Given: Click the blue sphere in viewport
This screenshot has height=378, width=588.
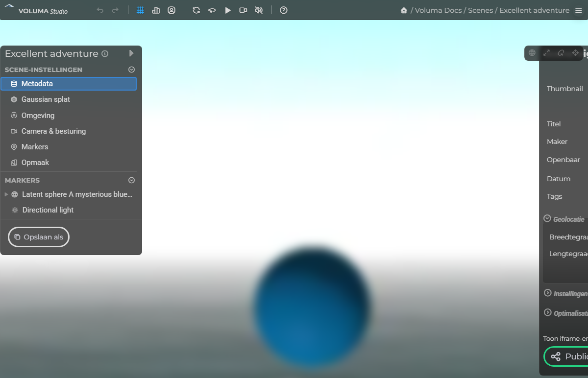Looking at the screenshot, I should pyautogui.click(x=312, y=307).
